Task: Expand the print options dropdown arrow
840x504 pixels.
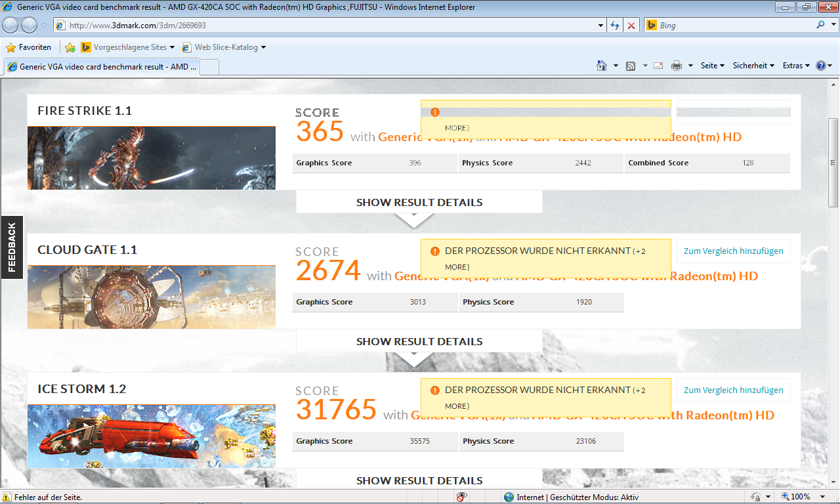Action: click(x=690, y=66)
